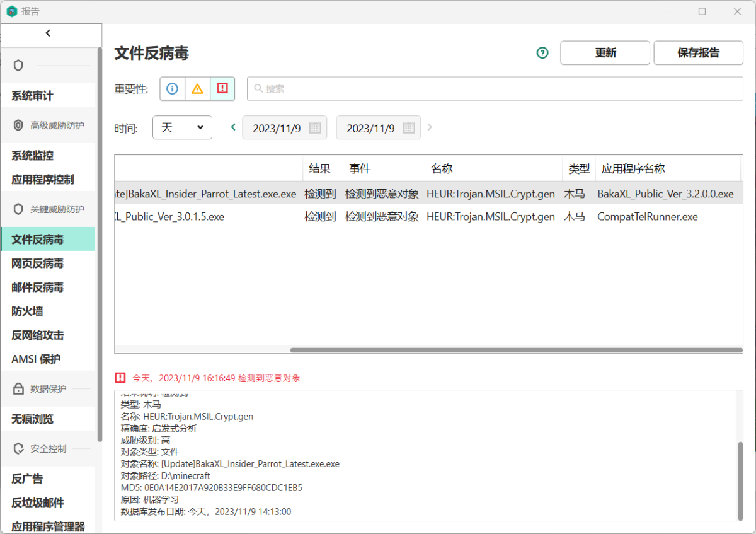Image resolution: width=756 pixels, height=534 pixels.
Task: Go to next day with right arrow
Action: click(430, 127)
